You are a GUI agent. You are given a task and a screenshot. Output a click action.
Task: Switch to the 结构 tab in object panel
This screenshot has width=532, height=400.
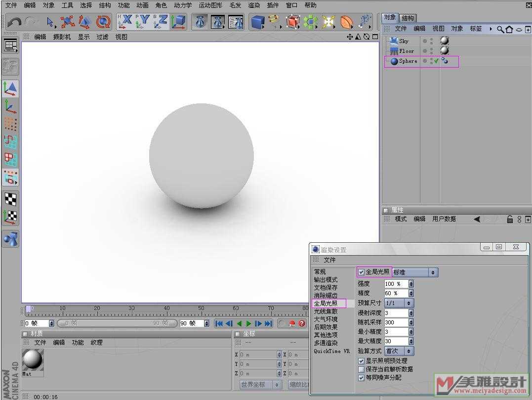[408, 18]
